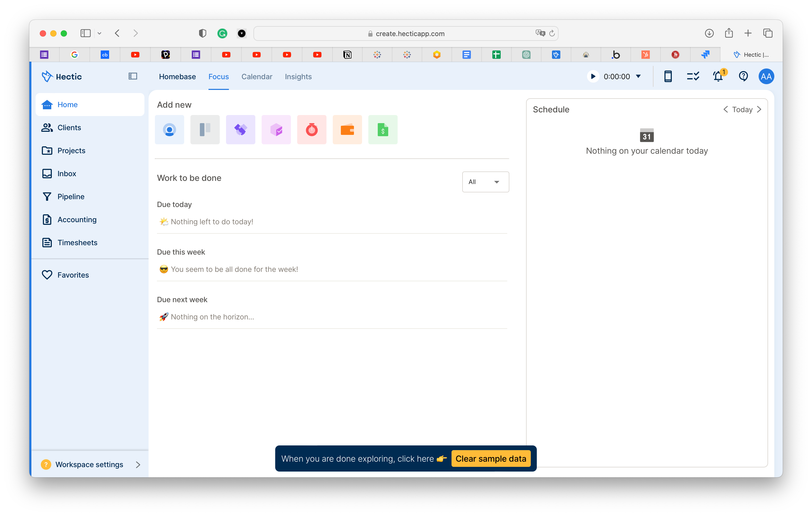Add a new client using the person icon

[x=169, y=129]
